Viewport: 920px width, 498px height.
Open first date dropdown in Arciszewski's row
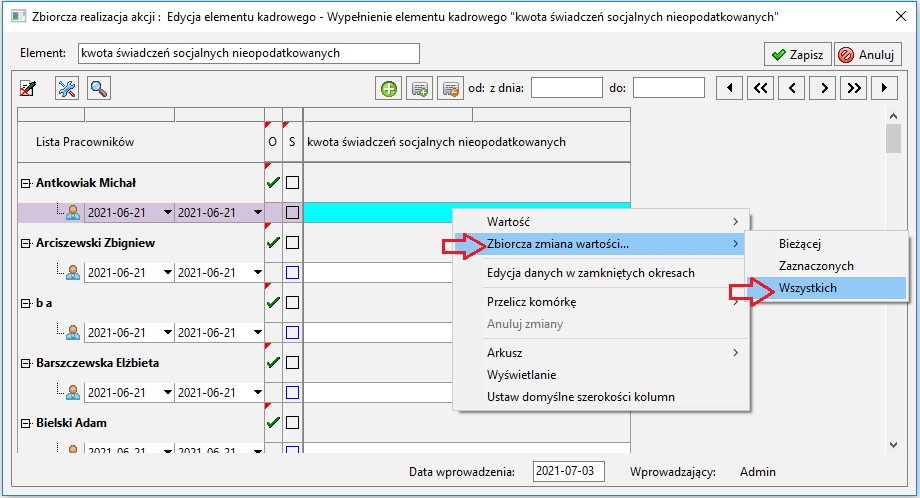(168, 272)
